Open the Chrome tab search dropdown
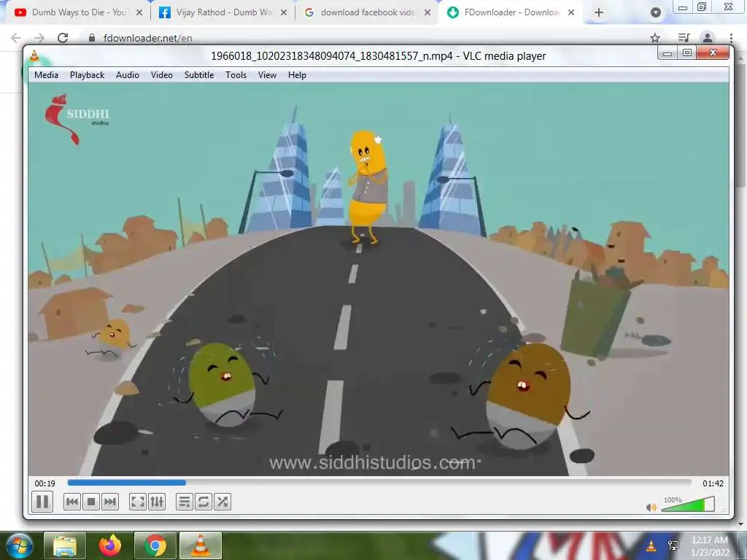This screenshot has height=560, width=747. [656, 12]
